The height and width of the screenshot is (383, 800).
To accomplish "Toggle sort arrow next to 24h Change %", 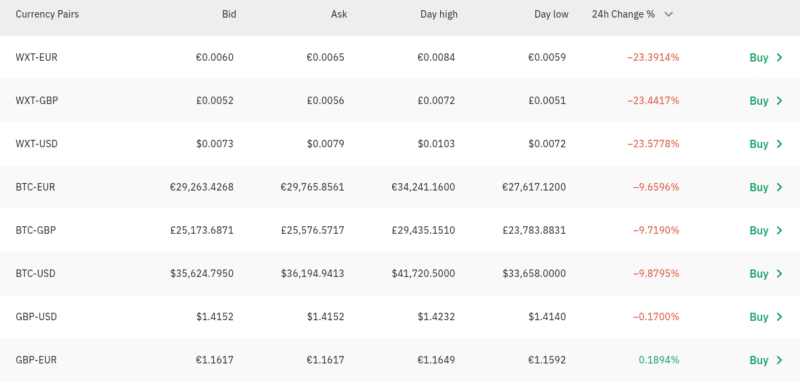I will 668,14.
